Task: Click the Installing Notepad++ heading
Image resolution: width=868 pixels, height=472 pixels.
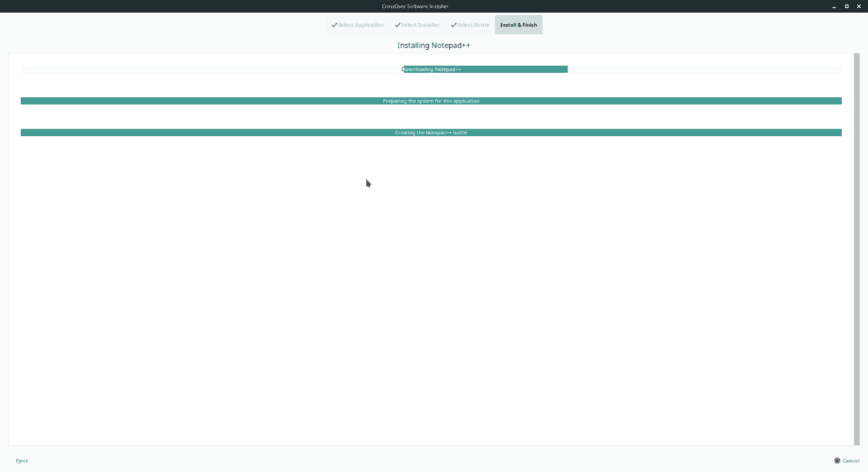Action: pos(433,44)
